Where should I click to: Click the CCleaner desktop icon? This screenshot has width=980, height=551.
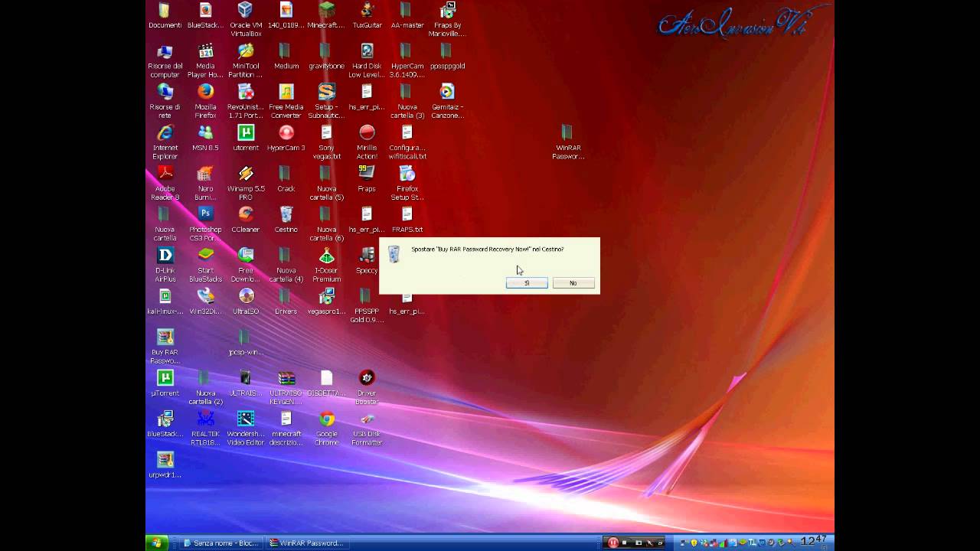click(x=246, y=220)
